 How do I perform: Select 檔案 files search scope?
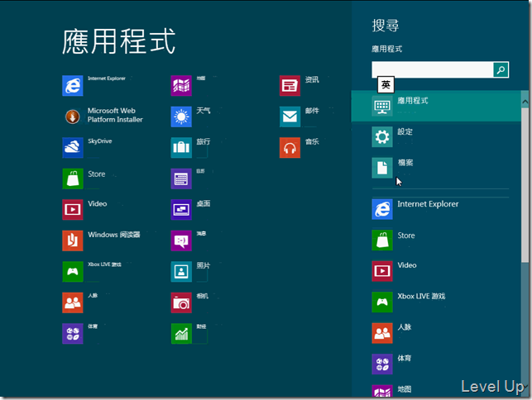click(x=436, y=168)
